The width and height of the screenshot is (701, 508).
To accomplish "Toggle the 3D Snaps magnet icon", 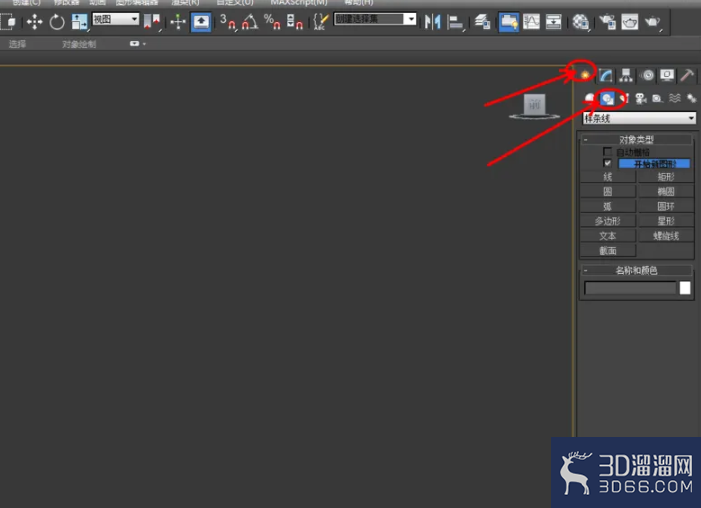I will (228, 21).
